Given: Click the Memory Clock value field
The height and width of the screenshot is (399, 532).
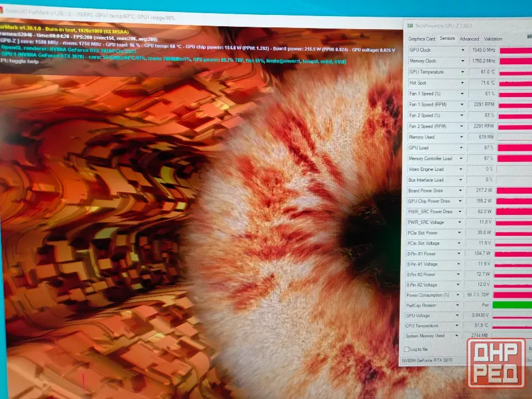Looking at the screenshot, I should (x=483, y=61).
